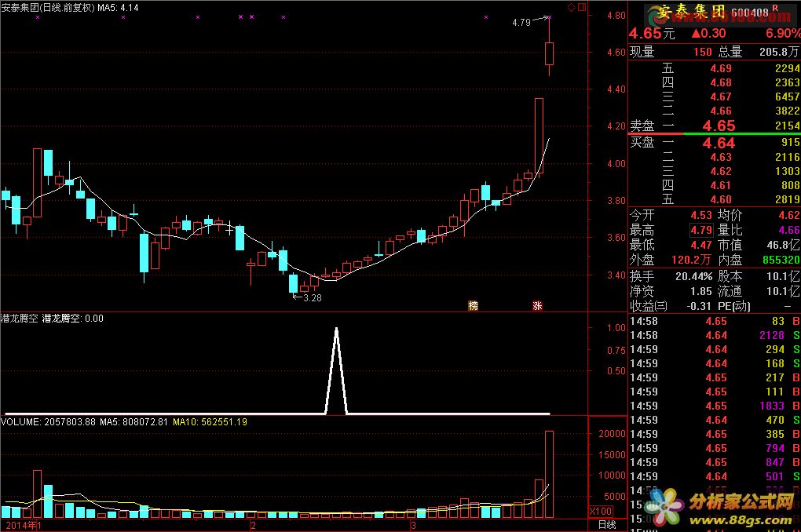Select the tick row with volume 847 B

pos(715,462)
